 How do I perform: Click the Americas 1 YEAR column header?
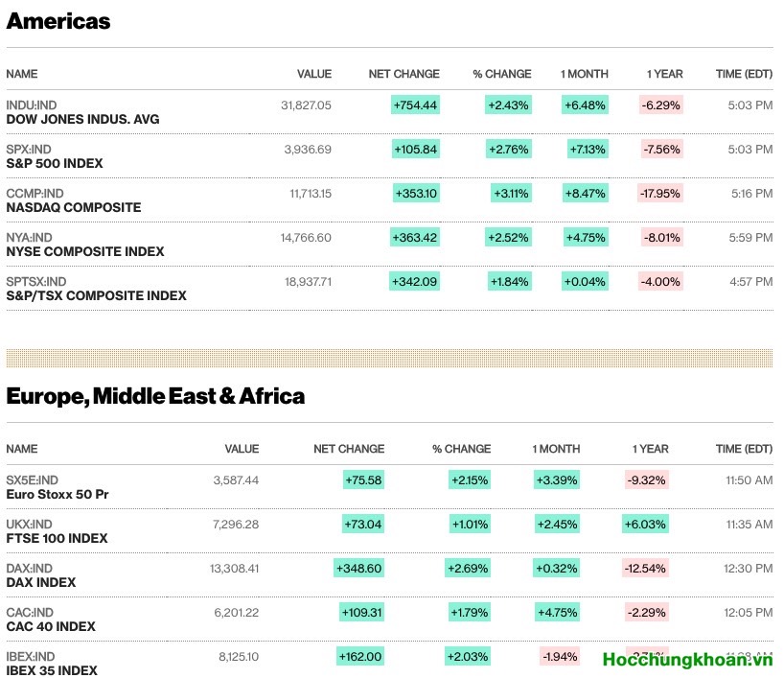point(664,74)
